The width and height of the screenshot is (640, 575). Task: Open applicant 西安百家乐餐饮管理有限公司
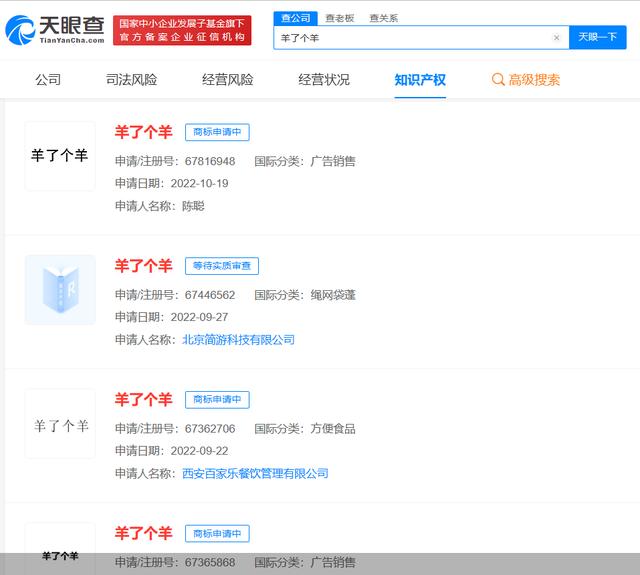pos(255,474)
